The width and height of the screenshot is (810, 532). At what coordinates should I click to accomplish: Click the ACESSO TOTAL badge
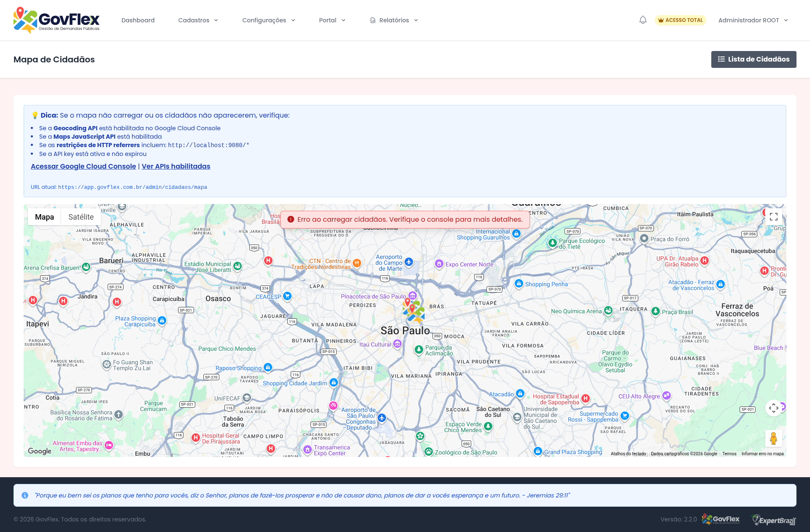680,20
